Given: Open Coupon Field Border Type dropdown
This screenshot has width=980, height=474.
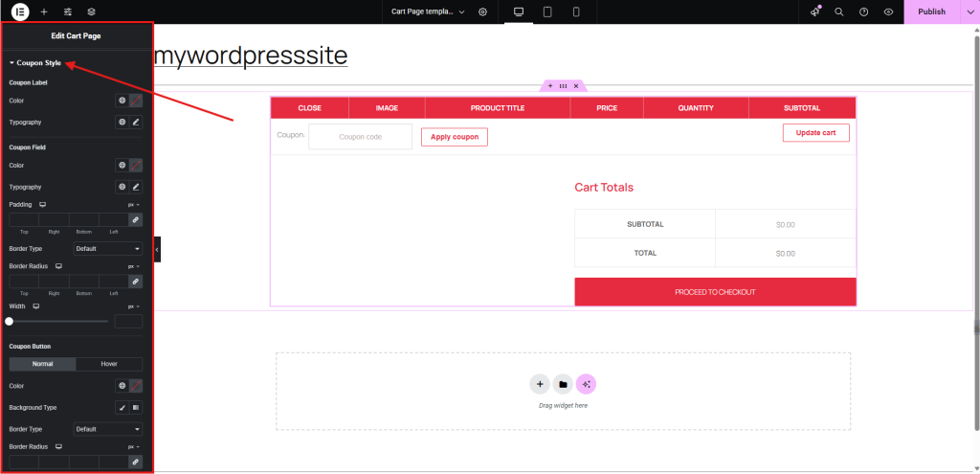Looking at the screenshot, I should (107, 248).
